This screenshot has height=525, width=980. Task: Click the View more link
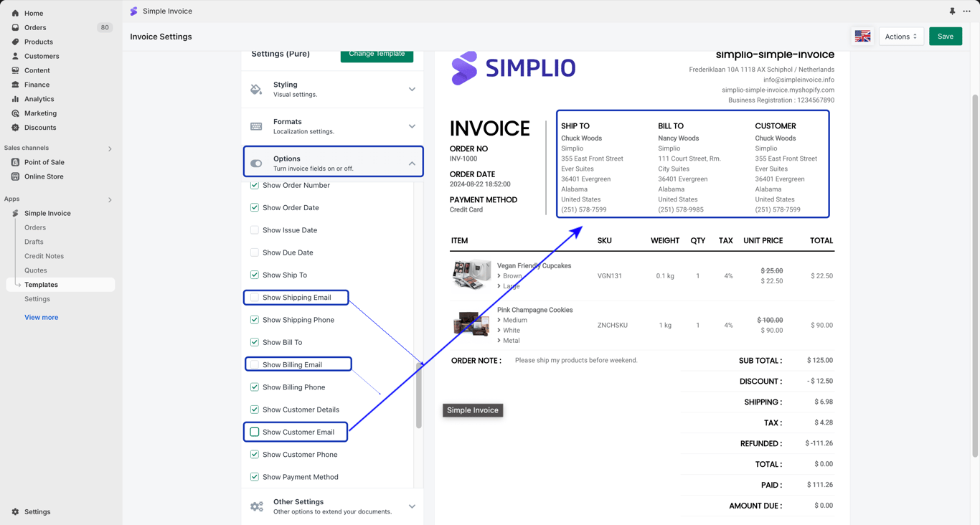coord(41,317)
